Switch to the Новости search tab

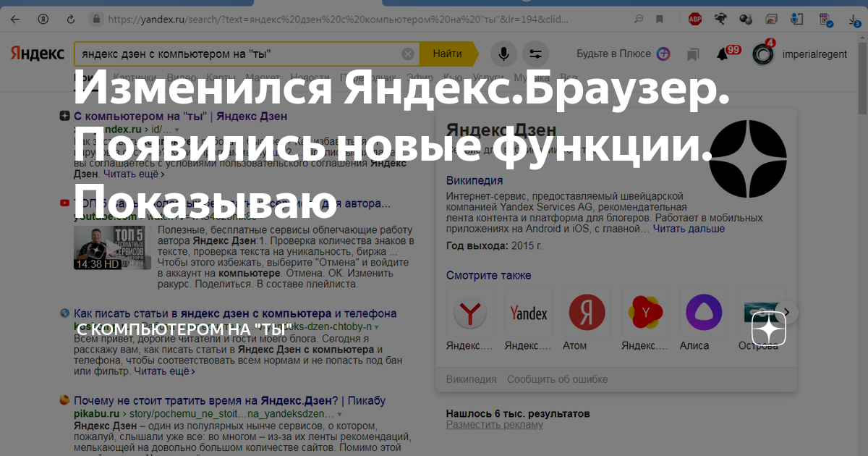point(310,77)
